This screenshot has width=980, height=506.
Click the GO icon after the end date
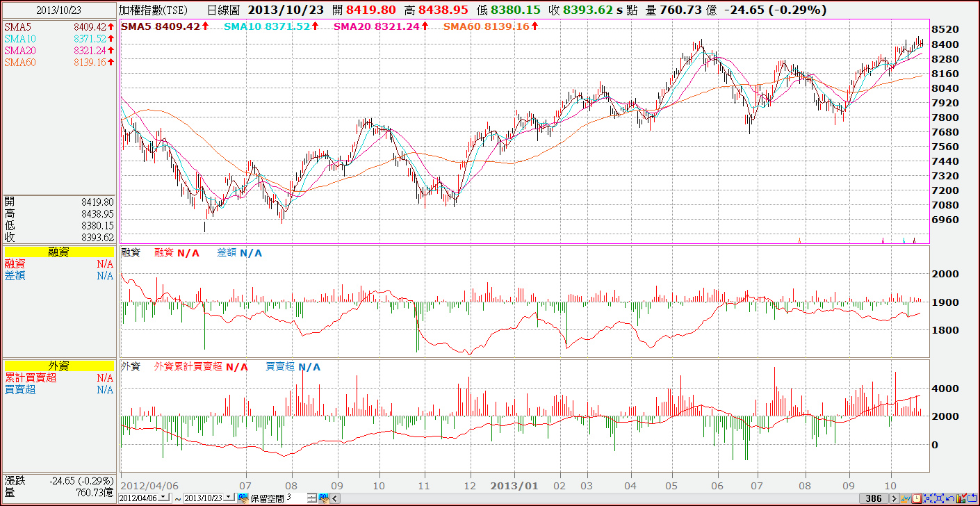tap(244, 498)
